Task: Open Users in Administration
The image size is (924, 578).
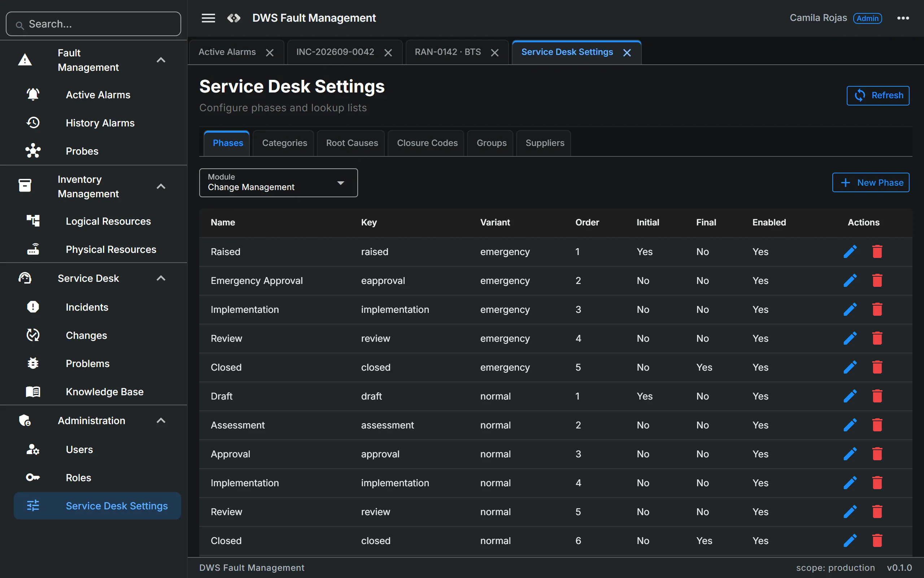Action: pyautogui.click(x=97, y=449)
